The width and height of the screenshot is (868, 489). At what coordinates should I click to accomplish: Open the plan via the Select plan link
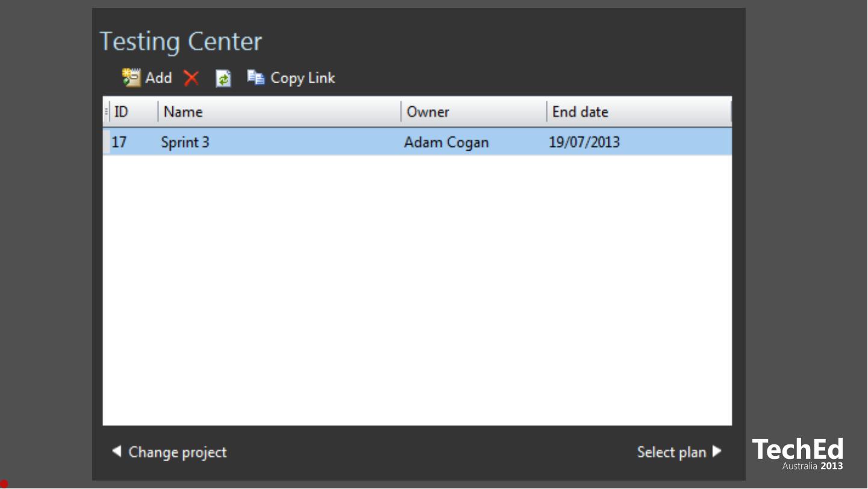pos(671,452)
